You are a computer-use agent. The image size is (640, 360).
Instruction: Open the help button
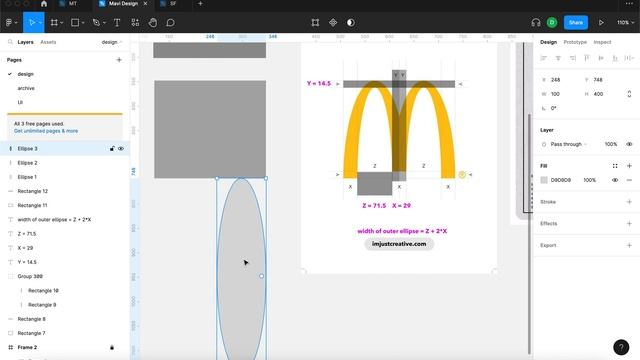(x=621, y=347)
